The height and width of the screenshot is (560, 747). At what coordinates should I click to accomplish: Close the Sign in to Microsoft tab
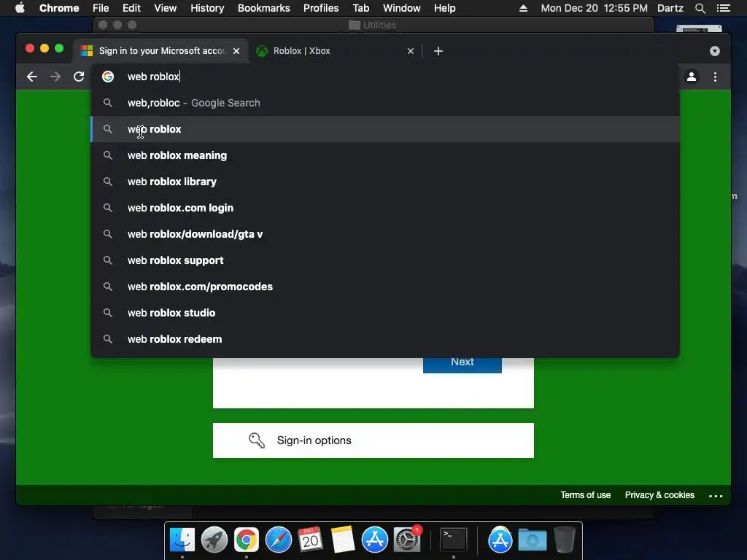tap(236, 51)
